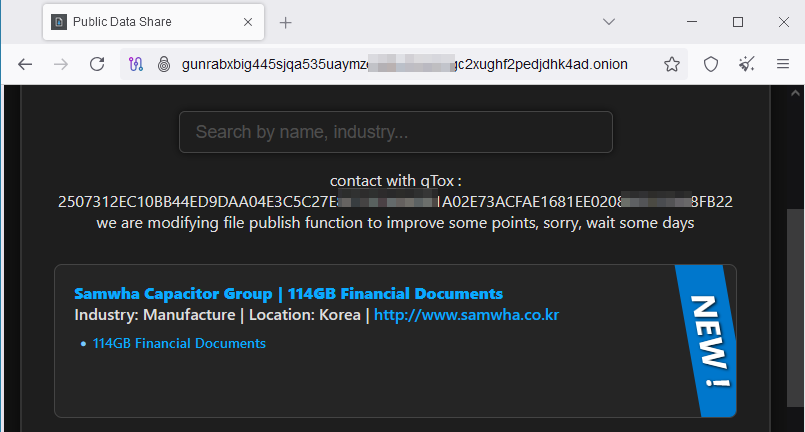Visit http://www.samwha.co.kr link

tap(466, 314)
